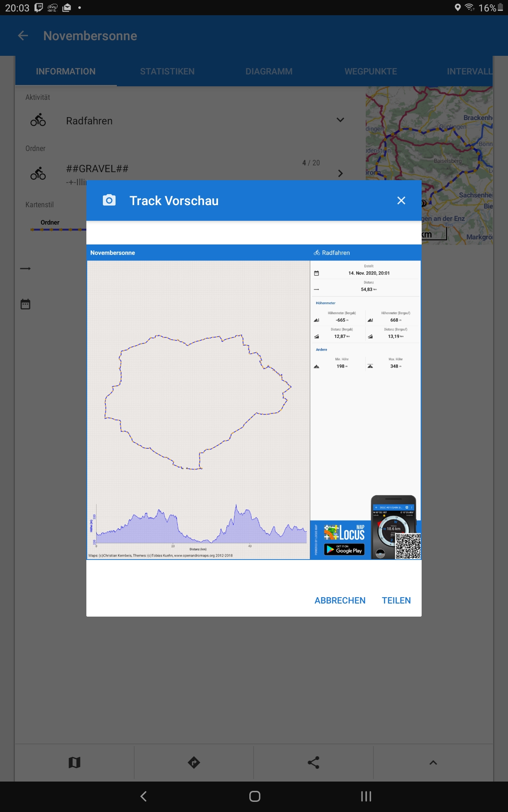The image size is (508, 812).
Task: Expand the Radfahren activity dropdown
Action: (340, 120)
